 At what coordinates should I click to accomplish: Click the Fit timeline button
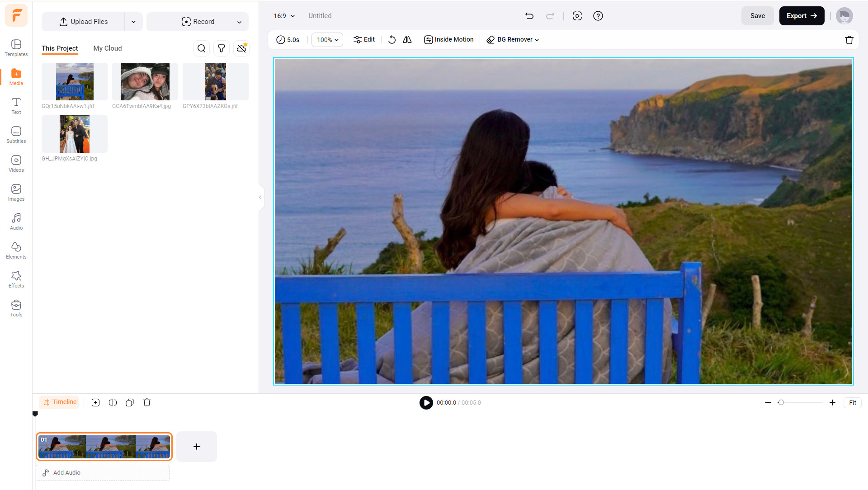(x=853, y=403)
